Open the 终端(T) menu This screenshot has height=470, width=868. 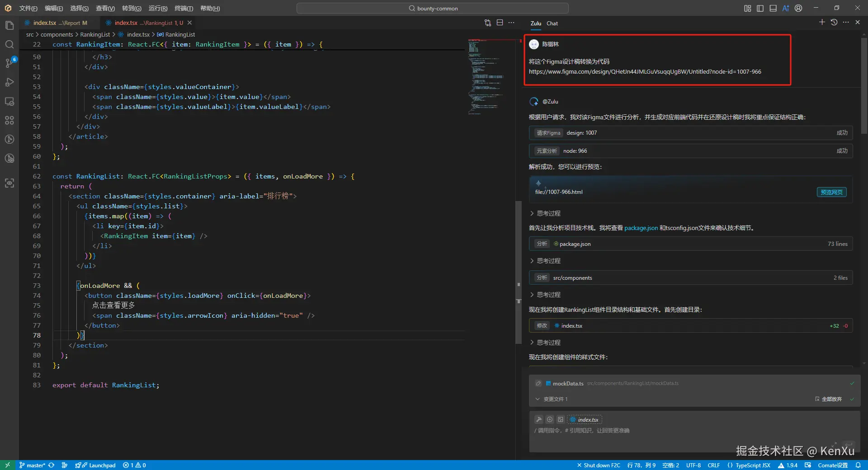coord(184,8)
